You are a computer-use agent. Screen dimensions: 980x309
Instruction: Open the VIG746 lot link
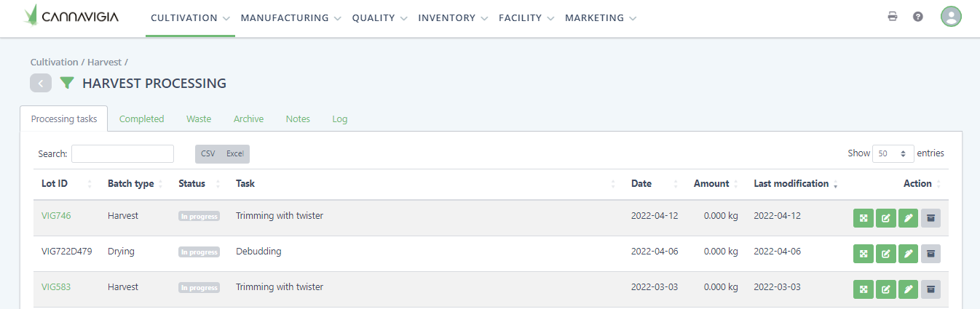coord(56,216)
